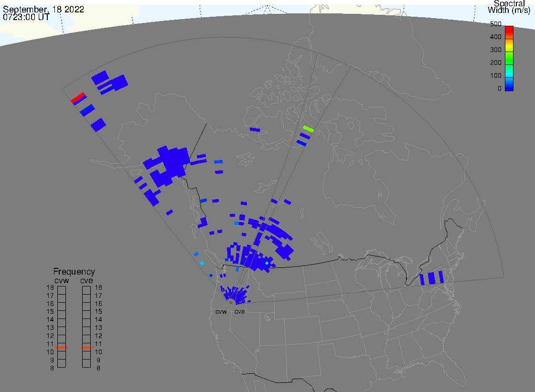The height and width of the screenshot is (392, 535).
Task: Click the 500 value on color scale
Action: (x=496, y=24)
